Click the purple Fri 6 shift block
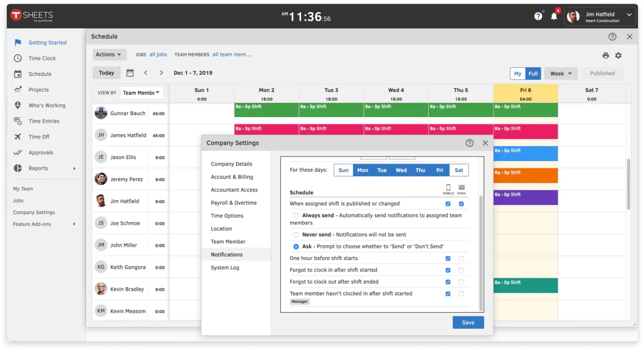This screenshot has width=644, height=350. 525,198
